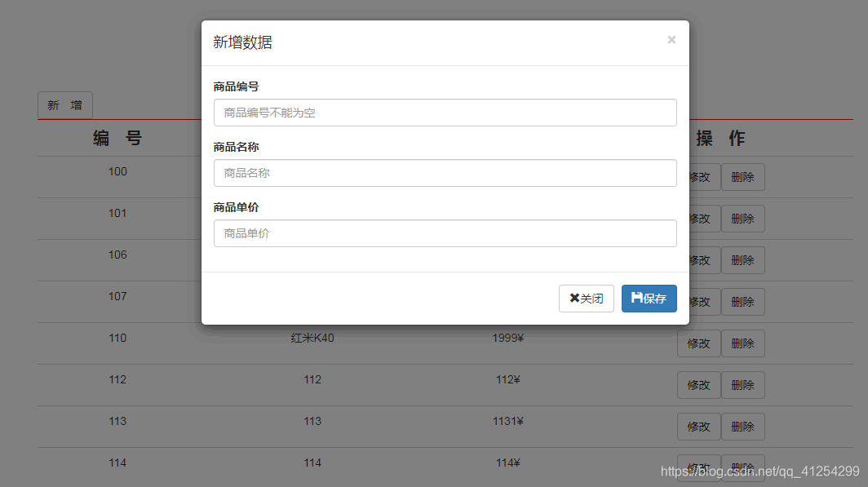Select the 编号 column header
868x487 pixels.
coord(117,138)
